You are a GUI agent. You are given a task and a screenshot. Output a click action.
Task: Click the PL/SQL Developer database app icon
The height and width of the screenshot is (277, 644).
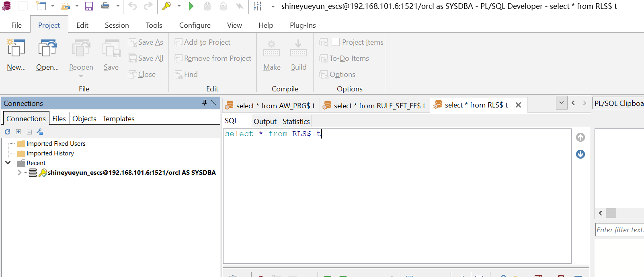click(7, 6)
